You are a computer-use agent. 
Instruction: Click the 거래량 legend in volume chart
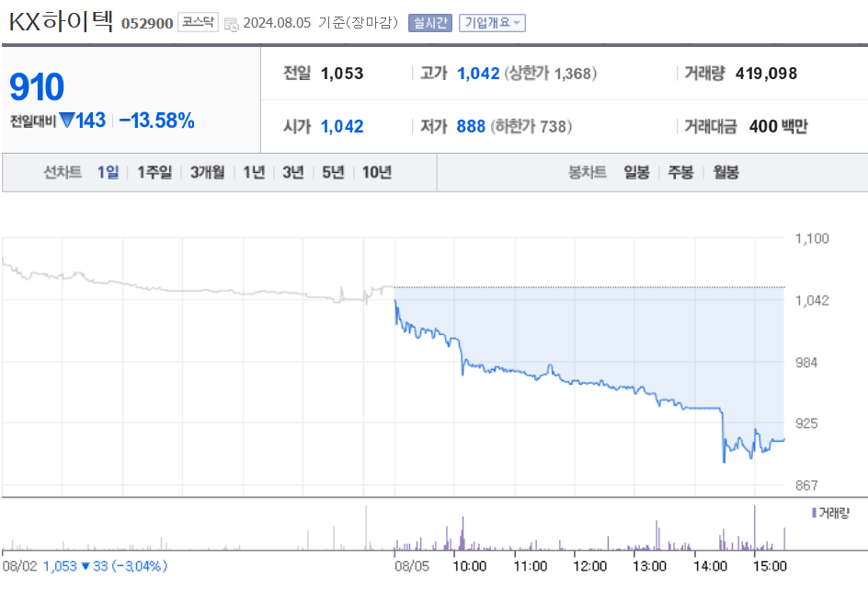pyautogui.click(x=830, y=513)
